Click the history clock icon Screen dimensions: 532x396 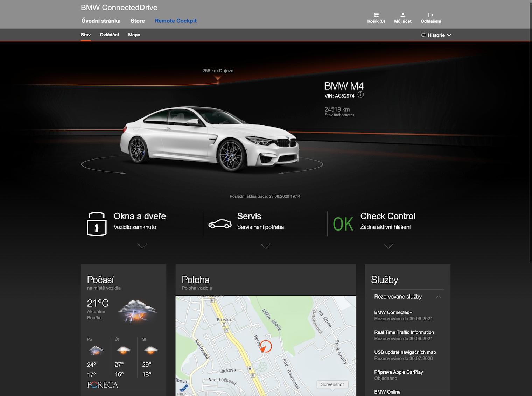[423, 35]
